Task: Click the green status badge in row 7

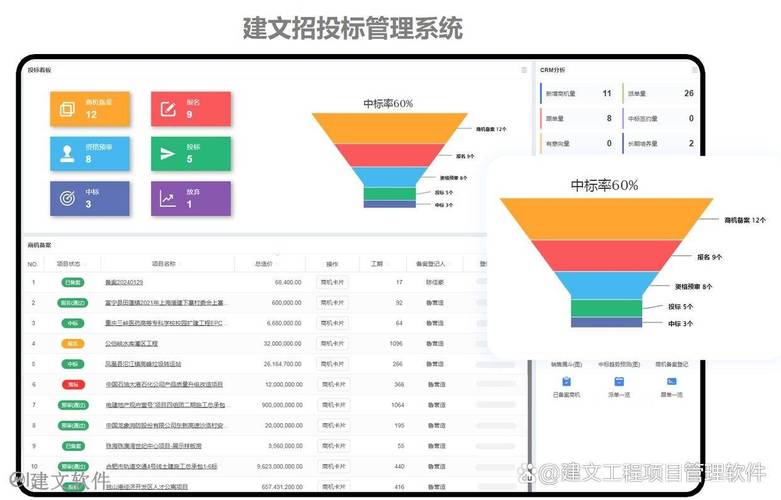Action: [73, 405]
